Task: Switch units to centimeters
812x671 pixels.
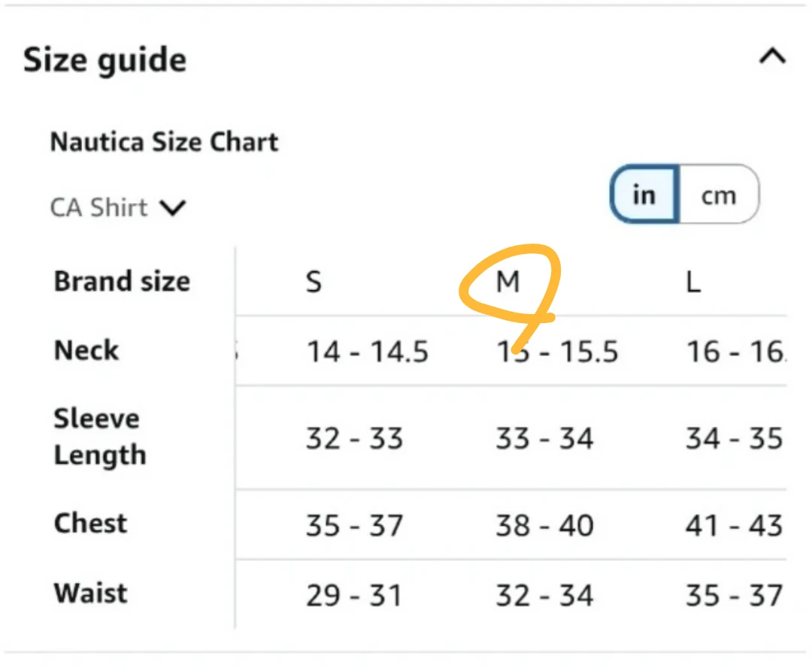Action: 718,195
